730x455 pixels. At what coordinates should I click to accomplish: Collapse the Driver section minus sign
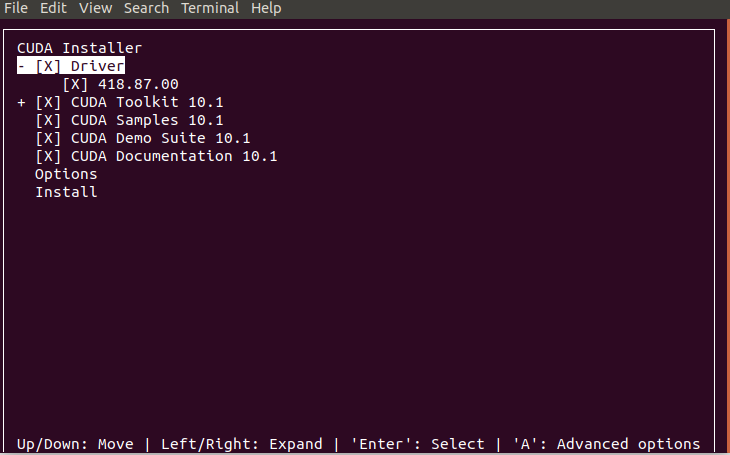click(21, 66)
